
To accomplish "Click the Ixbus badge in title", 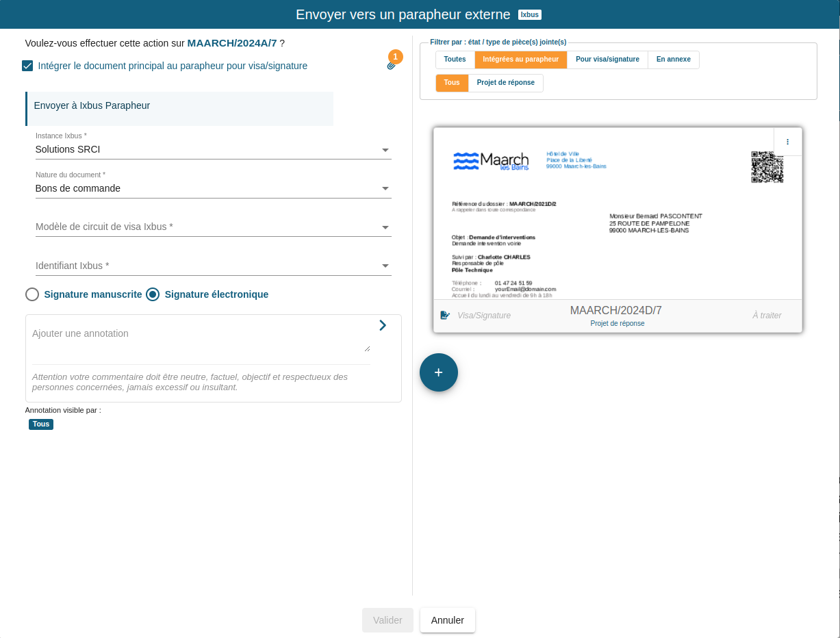I will point(530,14).
